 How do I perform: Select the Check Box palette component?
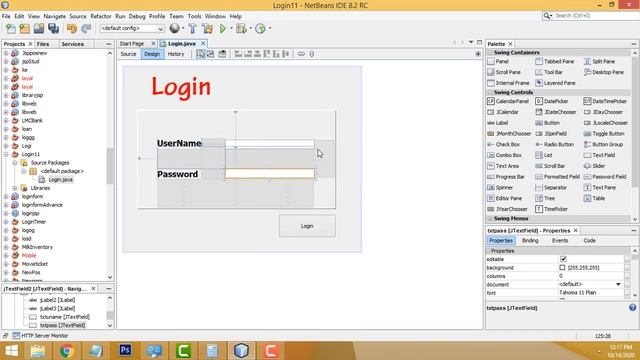[x=504, y=144]
